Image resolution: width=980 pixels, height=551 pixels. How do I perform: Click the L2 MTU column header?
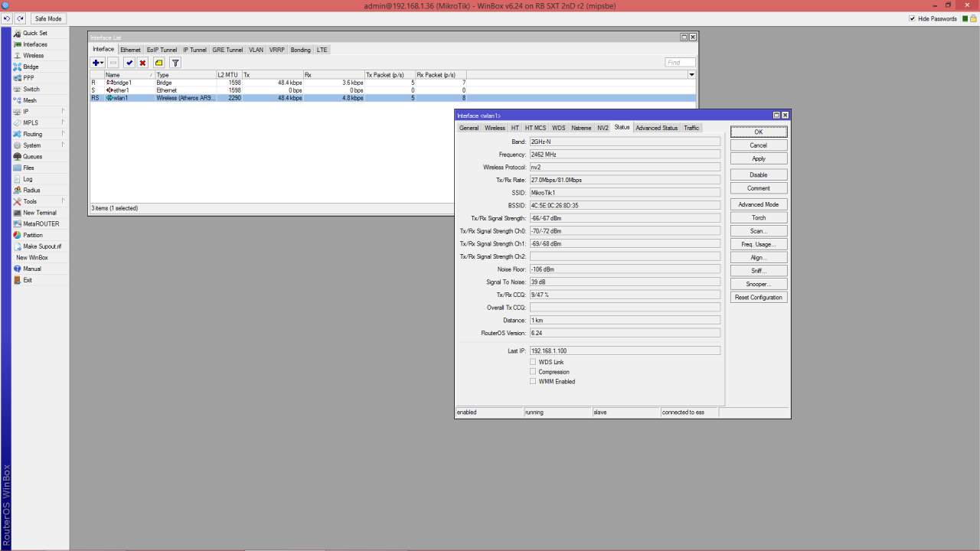point(229,75)
